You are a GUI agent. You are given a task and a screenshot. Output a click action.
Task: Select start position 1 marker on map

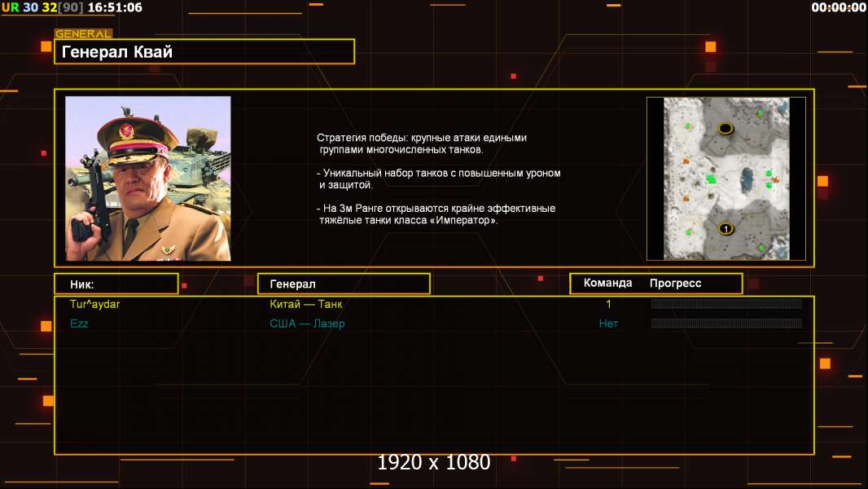coord(726,228)
